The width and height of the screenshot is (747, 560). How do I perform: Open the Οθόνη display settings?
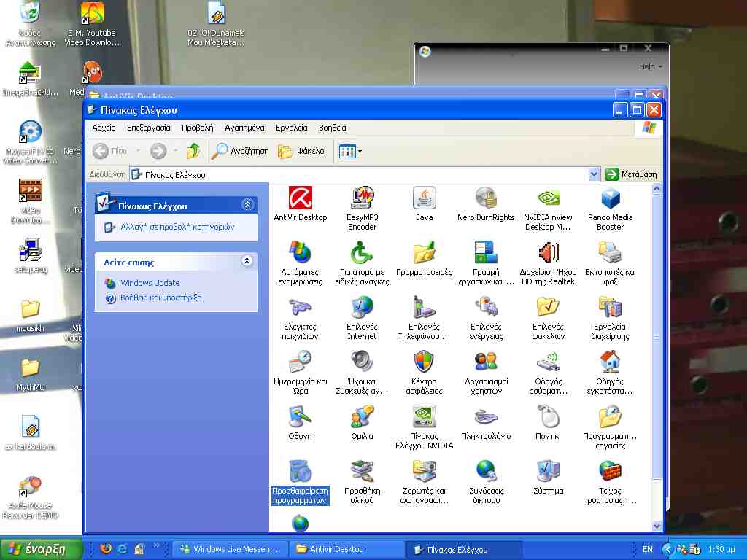point(300,423)
